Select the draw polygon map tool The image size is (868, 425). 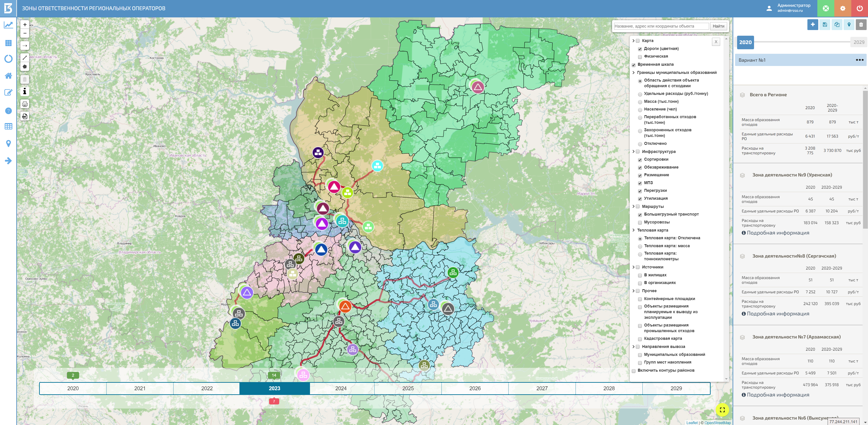(25, 67)
